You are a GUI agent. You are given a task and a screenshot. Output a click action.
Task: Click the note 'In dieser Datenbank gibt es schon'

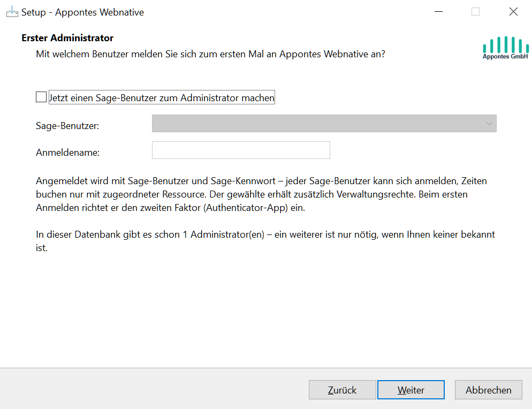tap(265, 241)
